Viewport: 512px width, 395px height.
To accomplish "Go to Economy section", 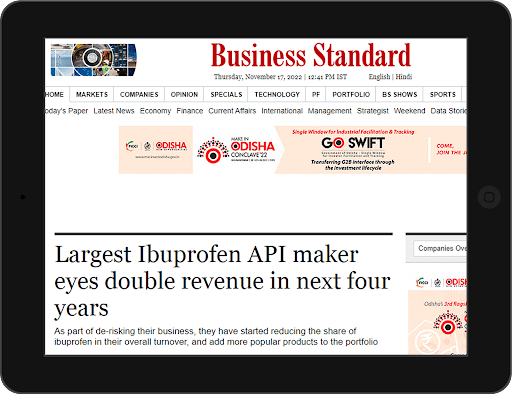I will click(x=155, y=111).
